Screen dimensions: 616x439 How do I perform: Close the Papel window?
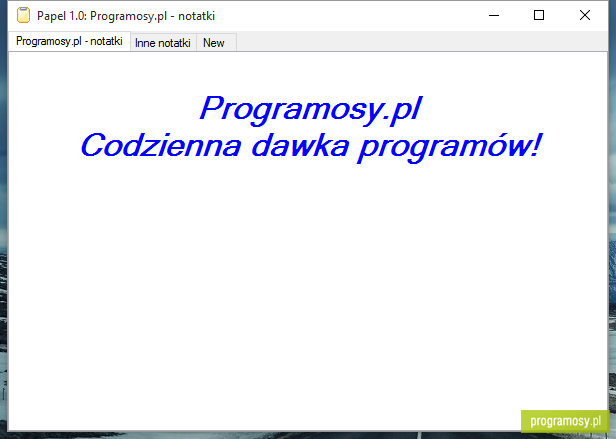(585, 15)
